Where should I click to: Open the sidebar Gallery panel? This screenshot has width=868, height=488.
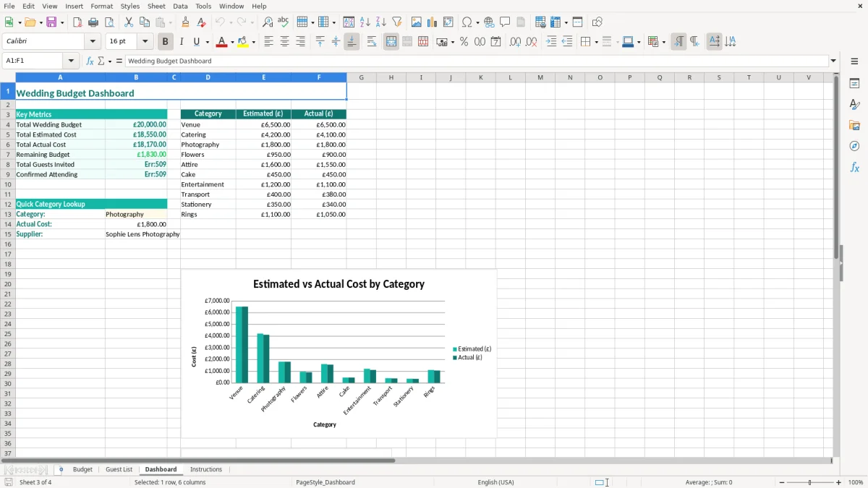(x=854, y=125)
